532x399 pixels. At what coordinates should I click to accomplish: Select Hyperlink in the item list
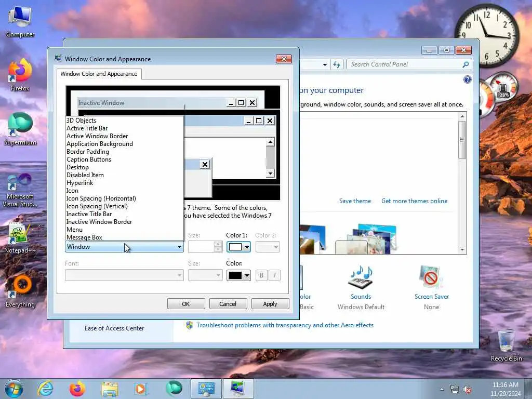click(x=124, y=183)
